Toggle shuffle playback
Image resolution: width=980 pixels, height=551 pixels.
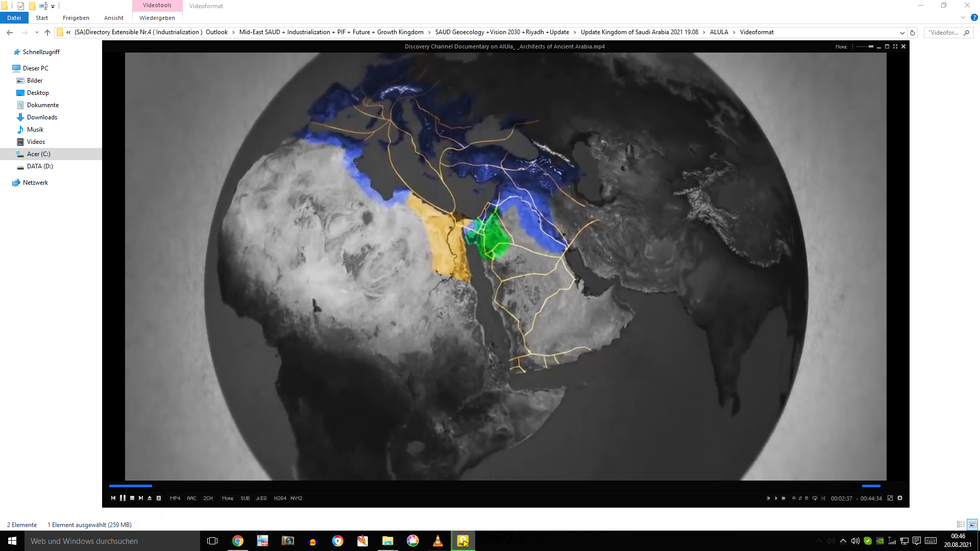click(823, 498)
